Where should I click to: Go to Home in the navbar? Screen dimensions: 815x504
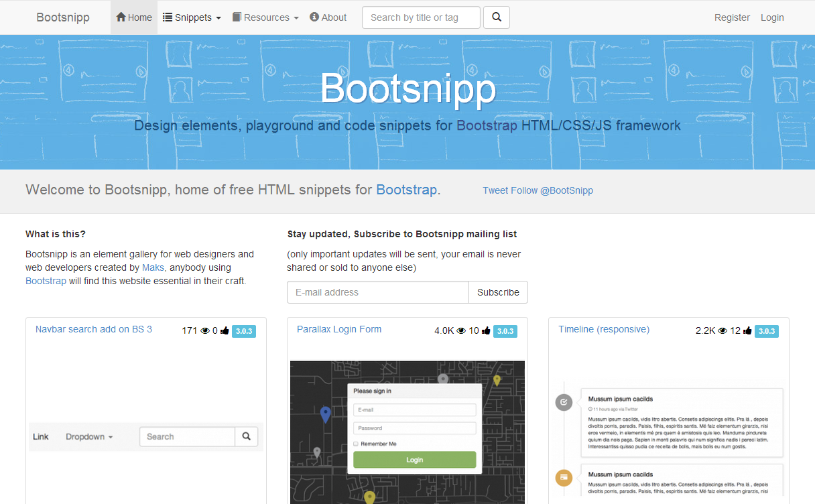tap(134, 17)
